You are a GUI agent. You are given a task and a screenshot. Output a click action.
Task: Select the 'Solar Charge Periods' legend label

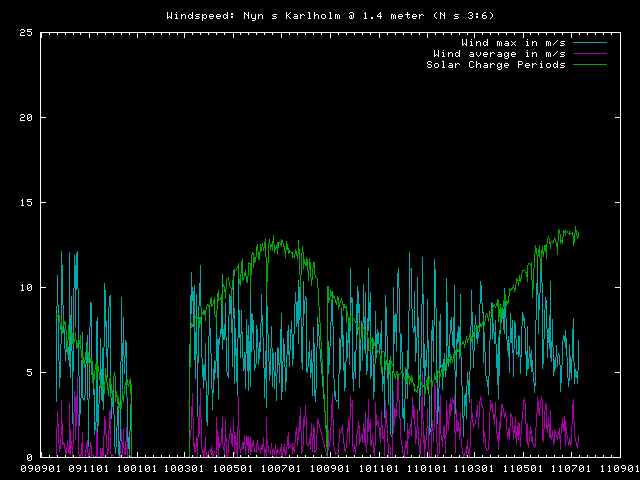(496, 65)
